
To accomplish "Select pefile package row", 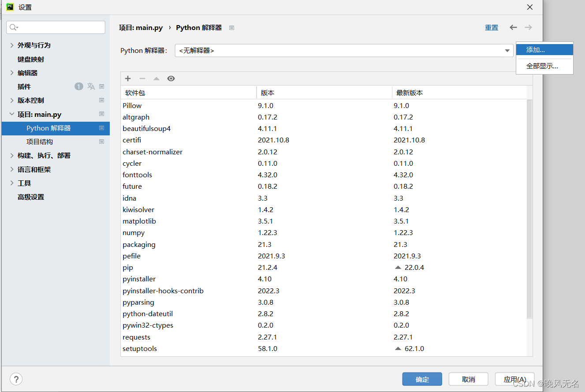I will [x=324, y=256].
